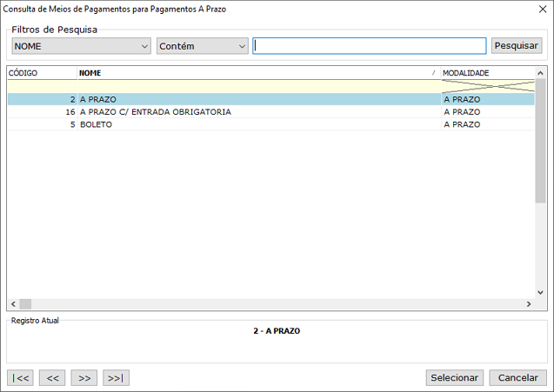Click the MODALIDADE column header

pyautogui.click(x=485, y=73)
